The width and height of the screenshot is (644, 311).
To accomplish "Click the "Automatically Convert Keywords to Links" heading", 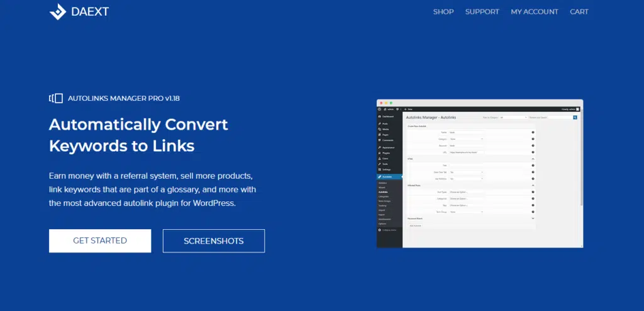I will [138, 135].
